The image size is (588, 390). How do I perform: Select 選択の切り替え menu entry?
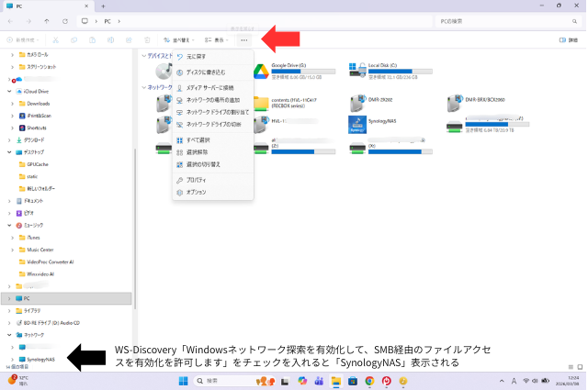pyautogui.click(x=202, y=164)
